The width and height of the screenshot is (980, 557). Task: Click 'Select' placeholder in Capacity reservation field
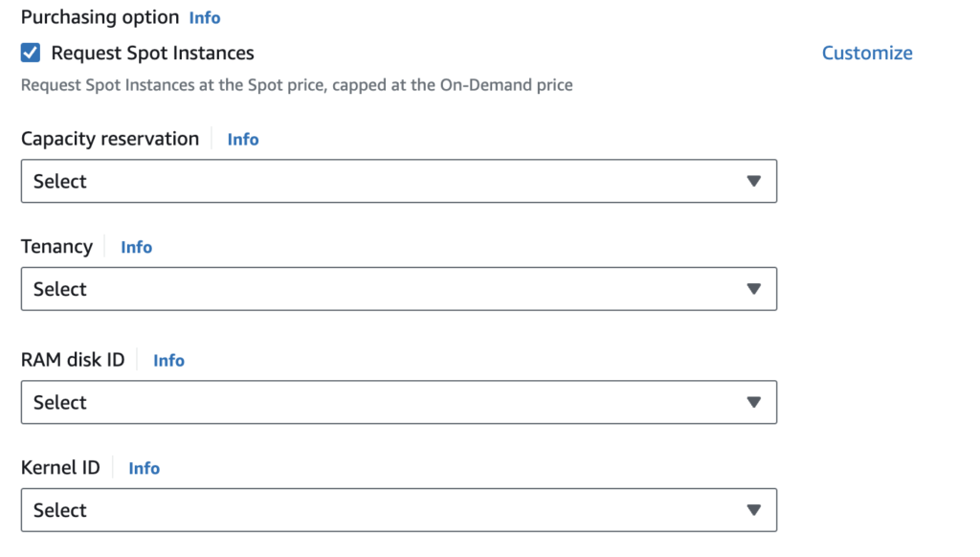click(x=60, y=181)
